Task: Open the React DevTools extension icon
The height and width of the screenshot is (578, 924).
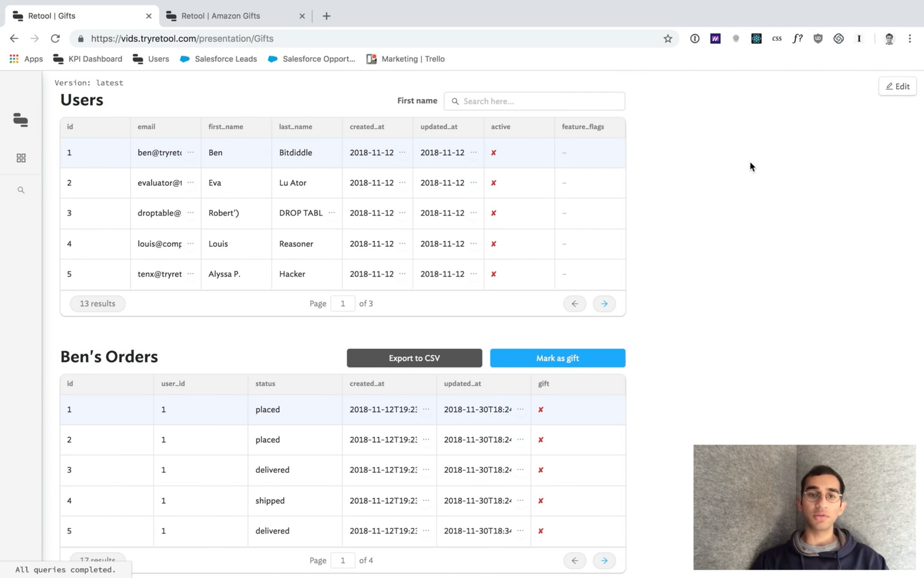Action: point(756,39)
